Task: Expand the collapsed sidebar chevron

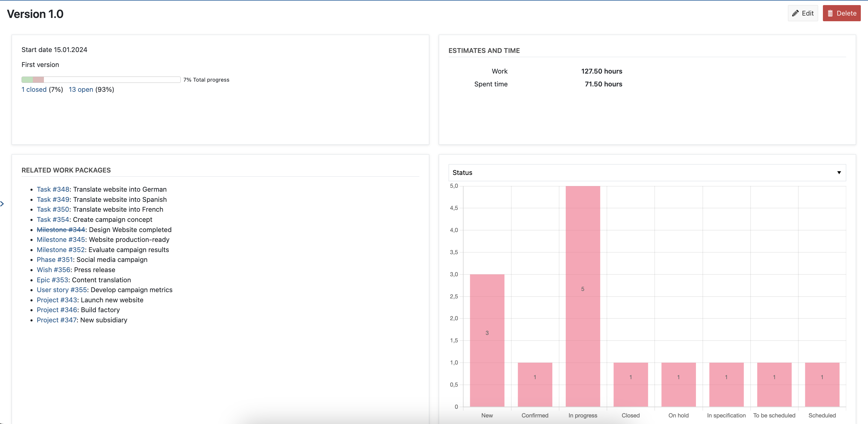Action: tap(2, 204)
